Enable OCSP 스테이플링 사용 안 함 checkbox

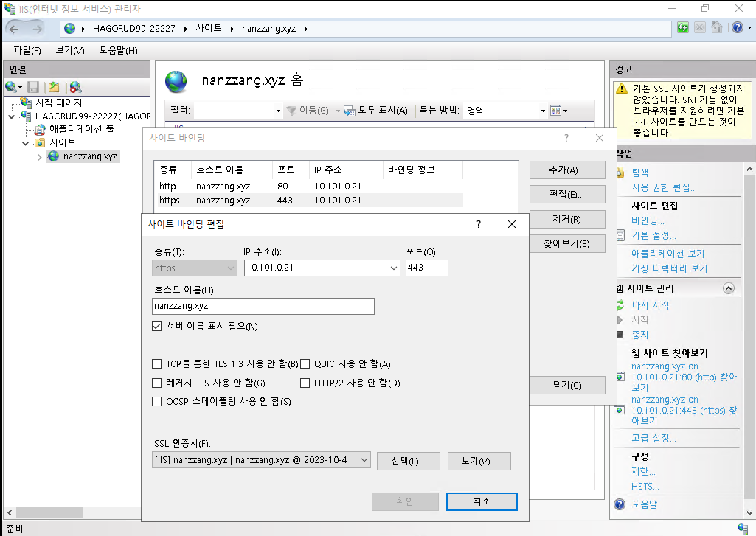pyautogui.click(x=156, y=402)
